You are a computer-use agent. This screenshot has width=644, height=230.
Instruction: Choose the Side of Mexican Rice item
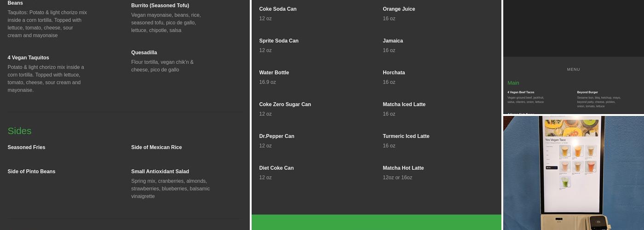tap(156, 148)
